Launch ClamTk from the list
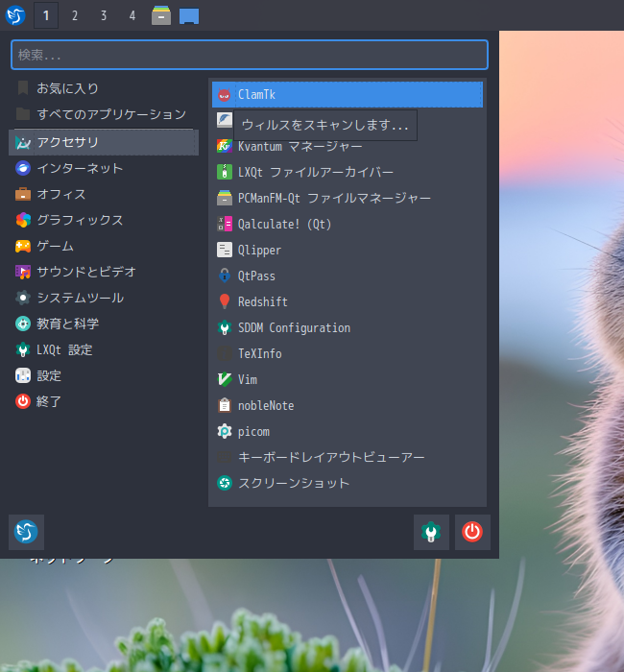The image size is (624, 672). [x=348, y=94]
